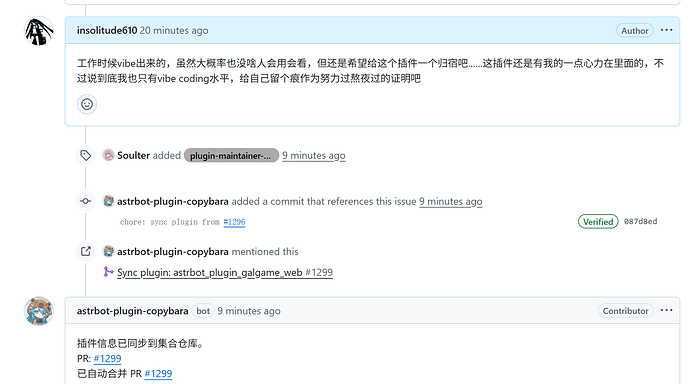This screenshot has height=384, width=690.
Task: Open the plugin-maintainer label
Action: (231, 155)
